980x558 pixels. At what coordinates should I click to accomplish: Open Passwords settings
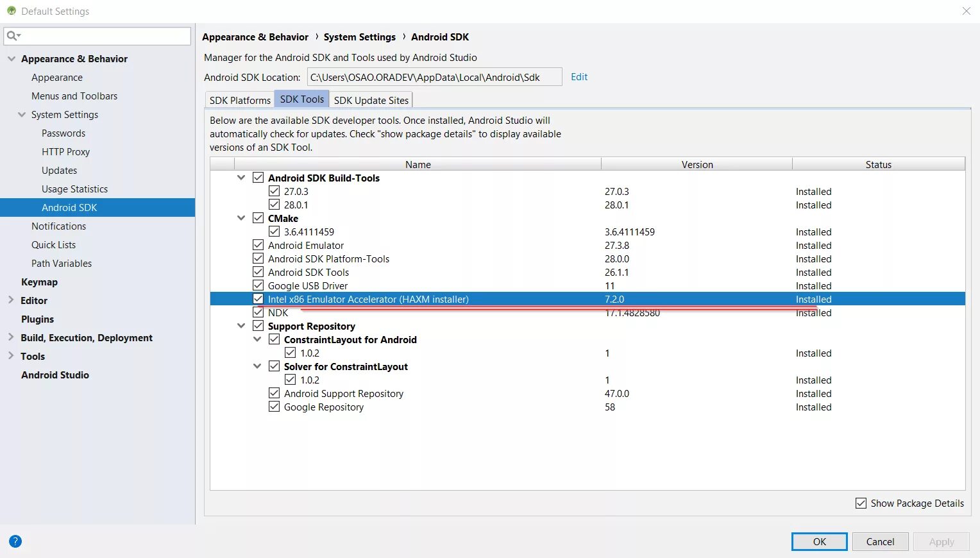pyautogui.click(x=63, y=133)
